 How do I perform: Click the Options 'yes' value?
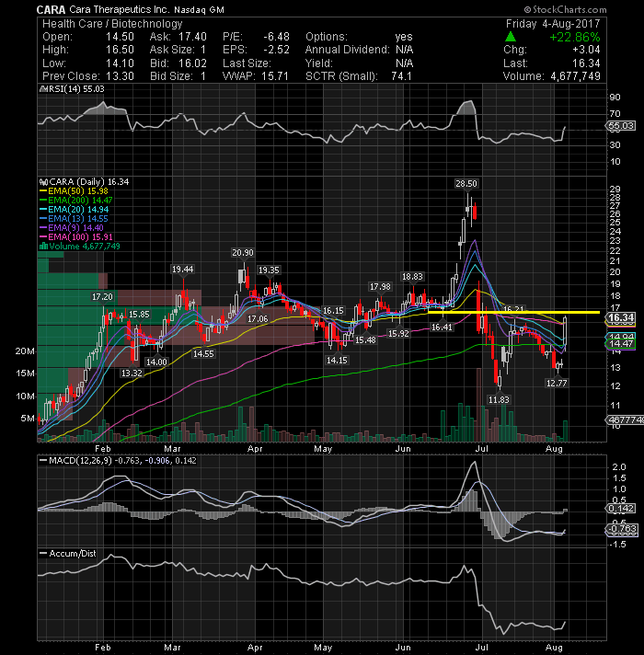tap(404, 37)
